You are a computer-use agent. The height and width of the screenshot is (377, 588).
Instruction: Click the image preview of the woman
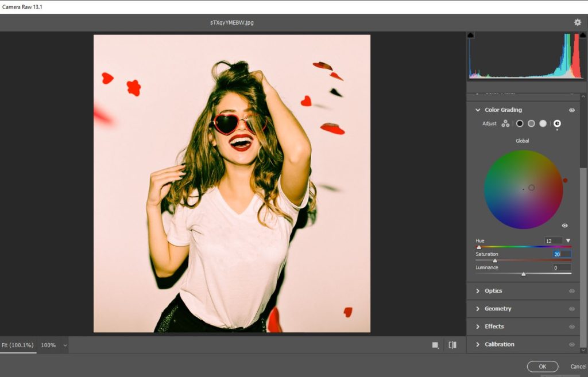[232, 183]
